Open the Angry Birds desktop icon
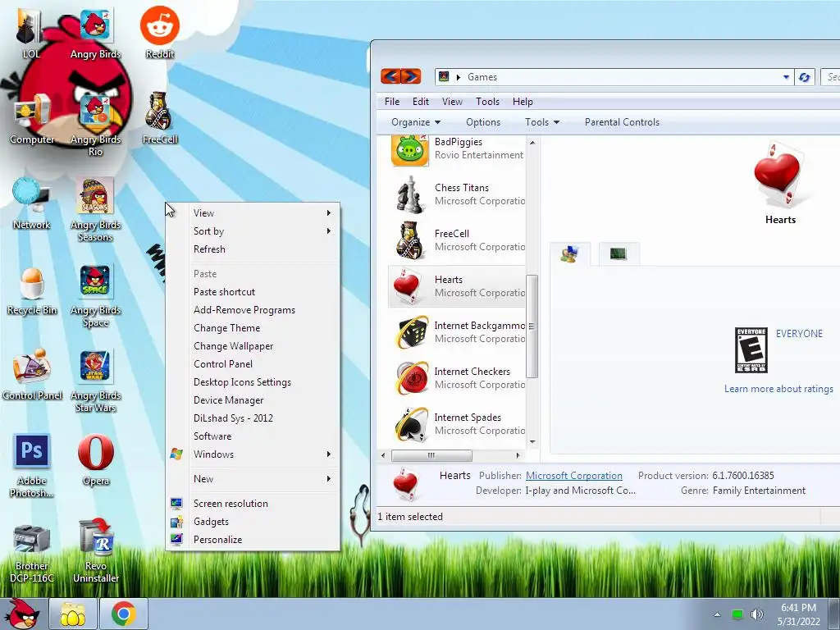 (x=95, y=33)
